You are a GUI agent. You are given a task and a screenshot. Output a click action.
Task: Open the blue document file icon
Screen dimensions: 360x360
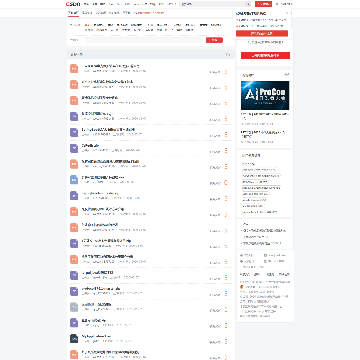74,180
